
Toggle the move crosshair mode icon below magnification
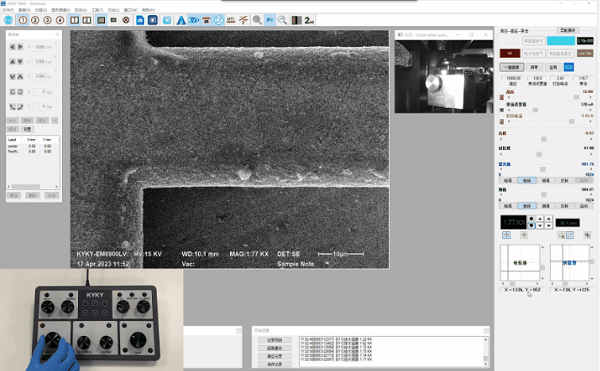pyautogui.click(x=506, y=235)
